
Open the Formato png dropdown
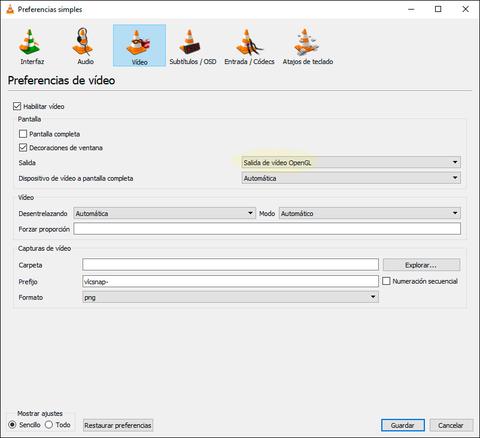pyautogui.click(x=230, y=297)
